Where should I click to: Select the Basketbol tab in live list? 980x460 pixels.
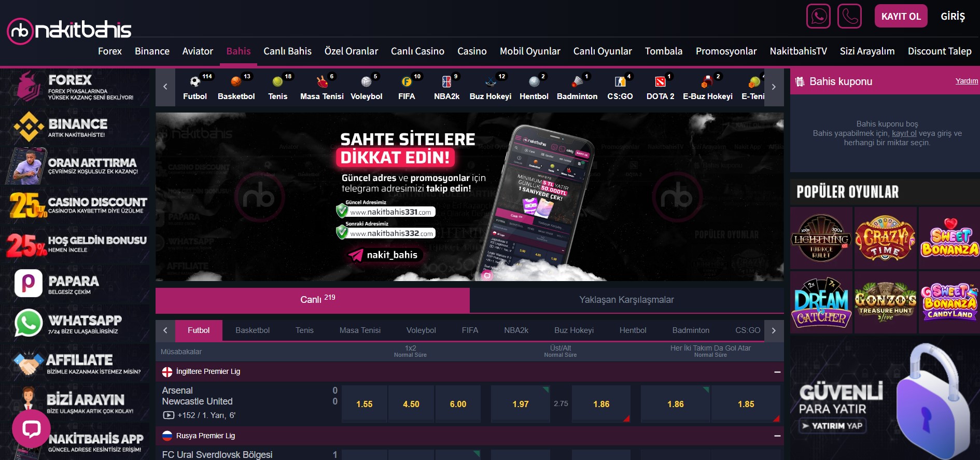[253, 330]
